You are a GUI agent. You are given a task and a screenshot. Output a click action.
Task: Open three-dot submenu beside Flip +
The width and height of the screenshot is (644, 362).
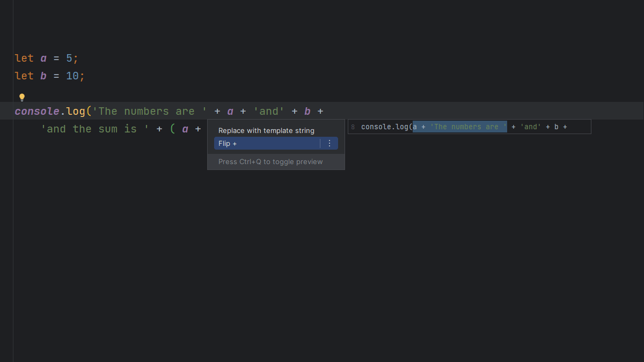330,144
